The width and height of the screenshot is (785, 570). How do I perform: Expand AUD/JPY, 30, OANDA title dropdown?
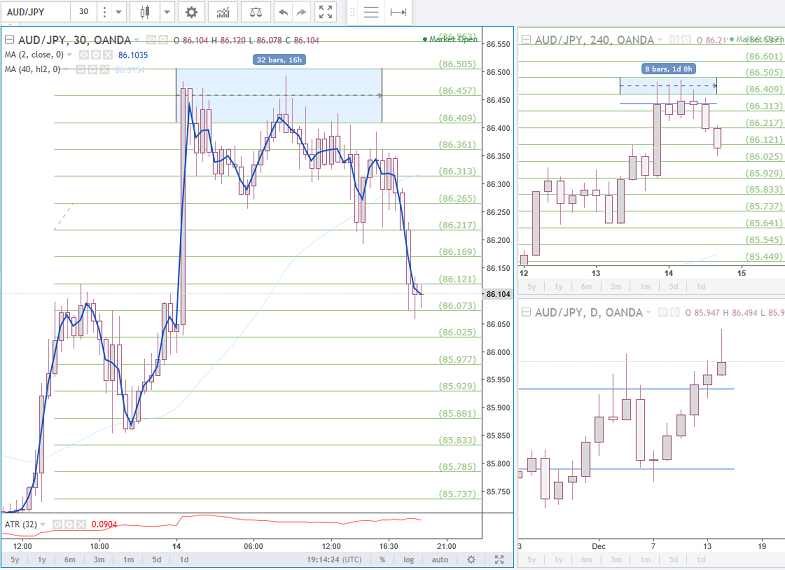(x=137, y=40)
